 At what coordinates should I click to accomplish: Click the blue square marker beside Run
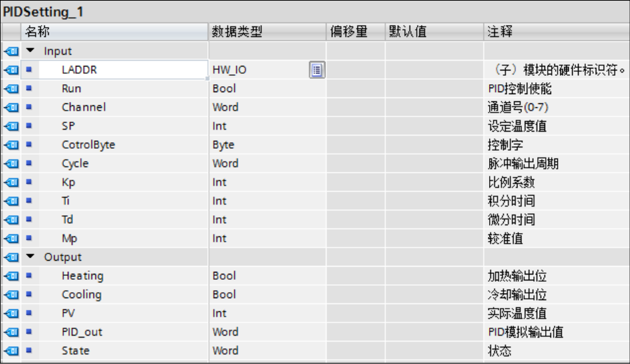[29, 88]
